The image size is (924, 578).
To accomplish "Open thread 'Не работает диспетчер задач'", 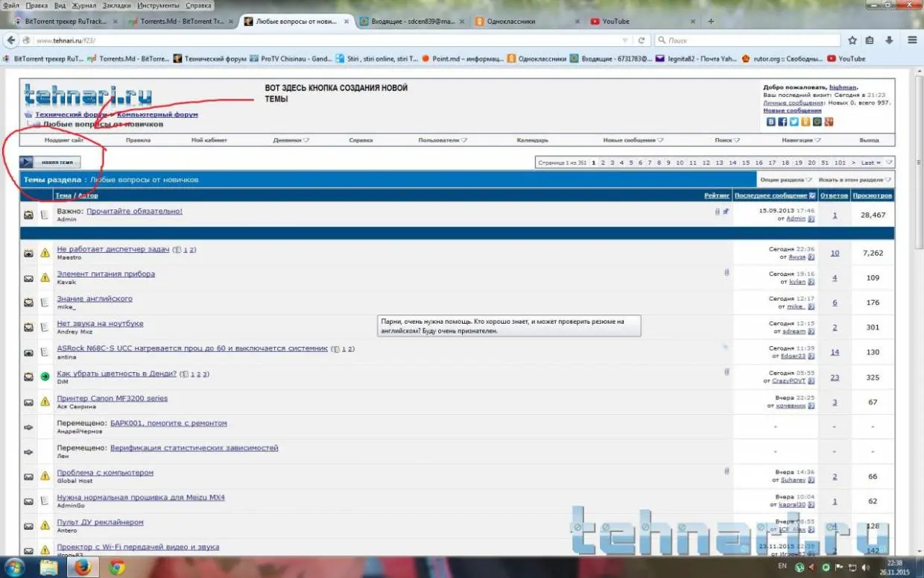I will [113, 249].
